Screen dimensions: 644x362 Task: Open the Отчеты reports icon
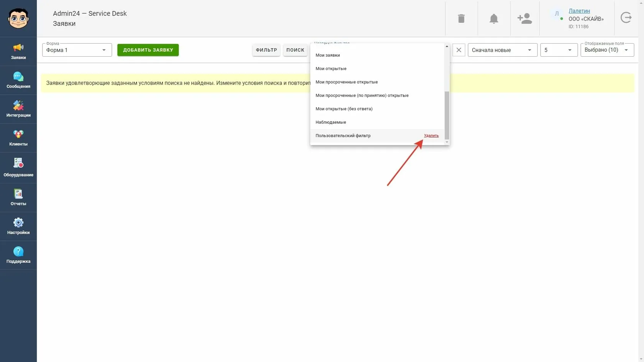coord(18,198)
